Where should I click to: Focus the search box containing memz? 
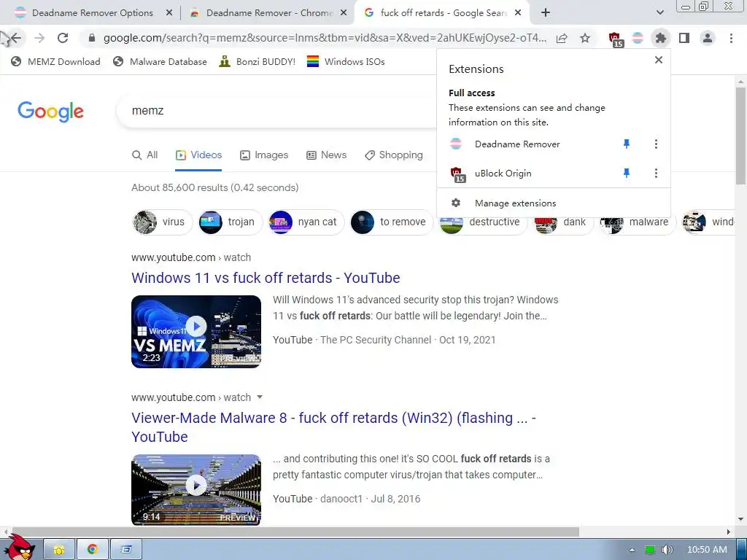(x=276, y=111)
